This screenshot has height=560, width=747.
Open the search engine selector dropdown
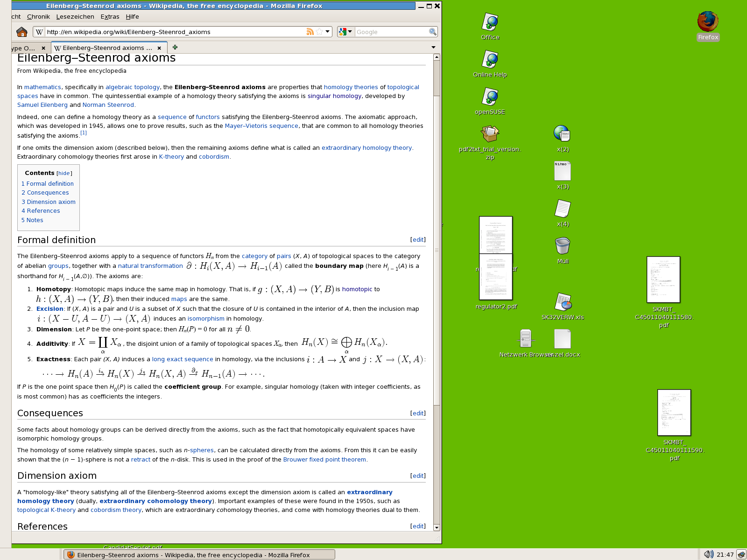(345, 32)
